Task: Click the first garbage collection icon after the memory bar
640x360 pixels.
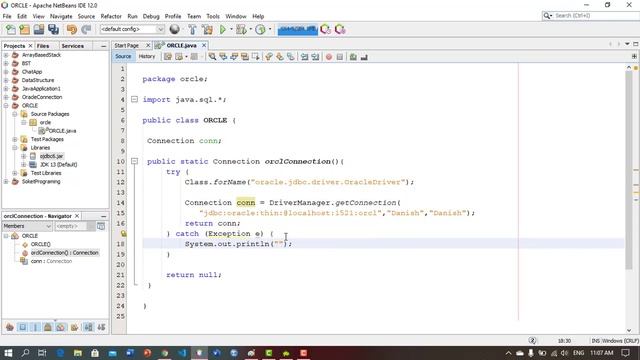Action: 325,29
